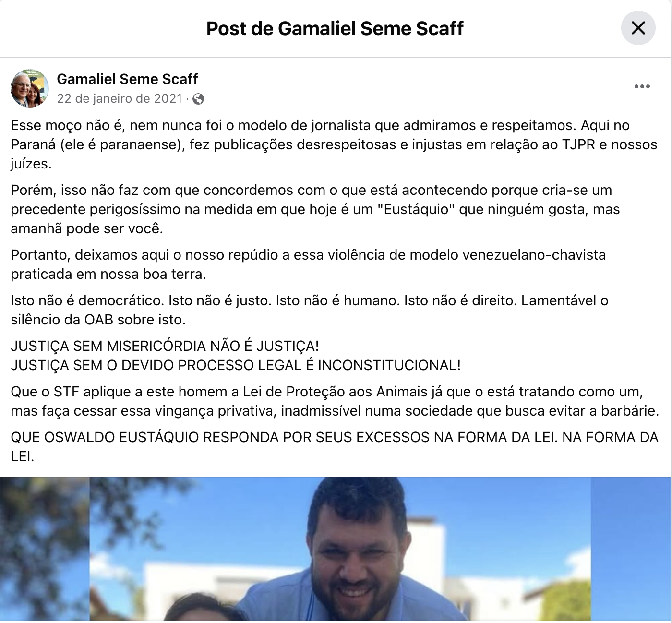Open the three-dots post options menu
Image resolution: width=672 pixels, height=623 pixels.
642,86
